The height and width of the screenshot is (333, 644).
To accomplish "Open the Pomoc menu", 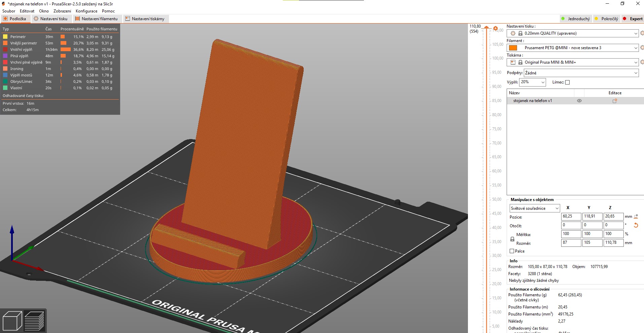I will click(x=108, y=11).
